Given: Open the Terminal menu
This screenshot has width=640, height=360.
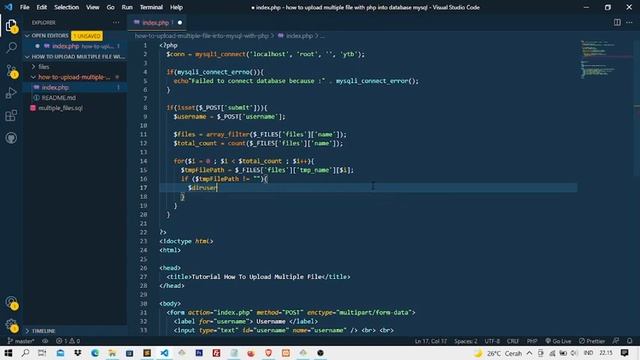Looking at the screenshot, I should click(x=151, y=7).
